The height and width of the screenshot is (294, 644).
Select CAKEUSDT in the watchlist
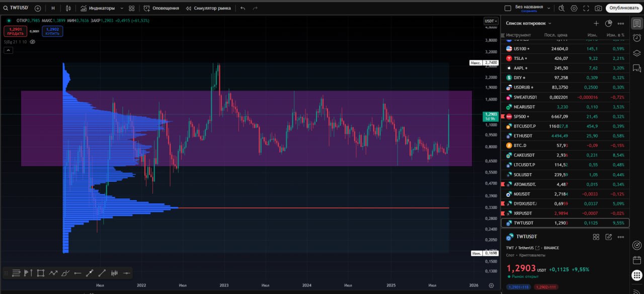click(x=566, y=155)
